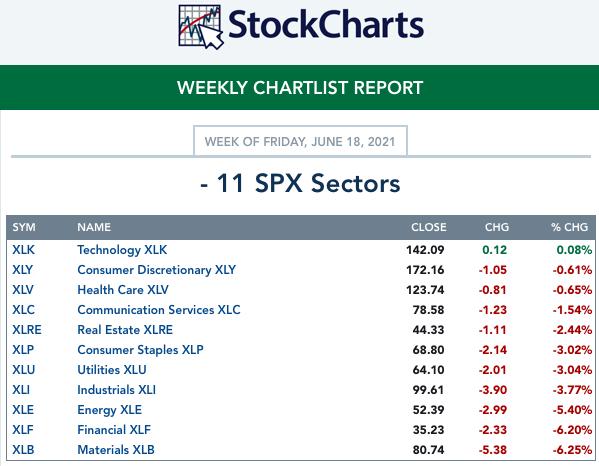This screenshot has width=599, height=466.
Task: Click the Industrials XLI link
Action: tap(117, 390)
